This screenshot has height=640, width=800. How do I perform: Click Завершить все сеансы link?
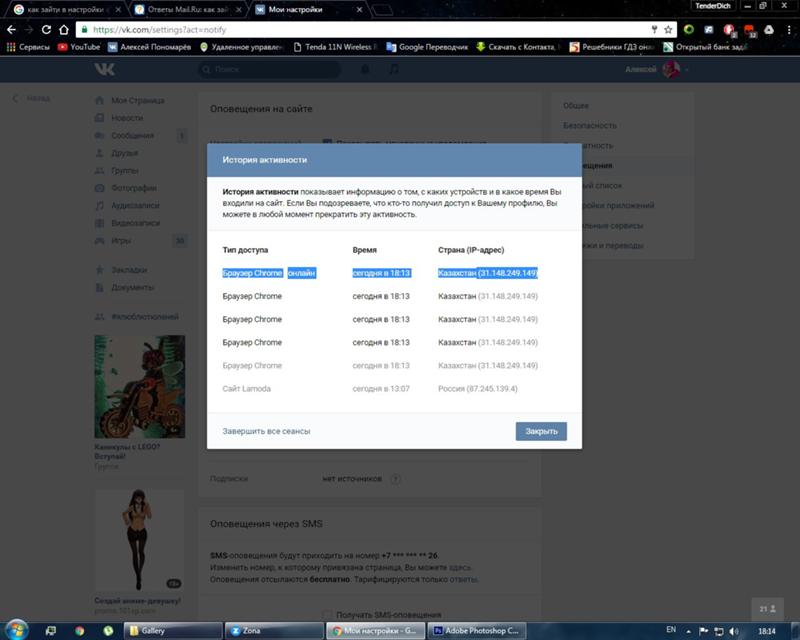pyautogui.click(x=266, y=431)
